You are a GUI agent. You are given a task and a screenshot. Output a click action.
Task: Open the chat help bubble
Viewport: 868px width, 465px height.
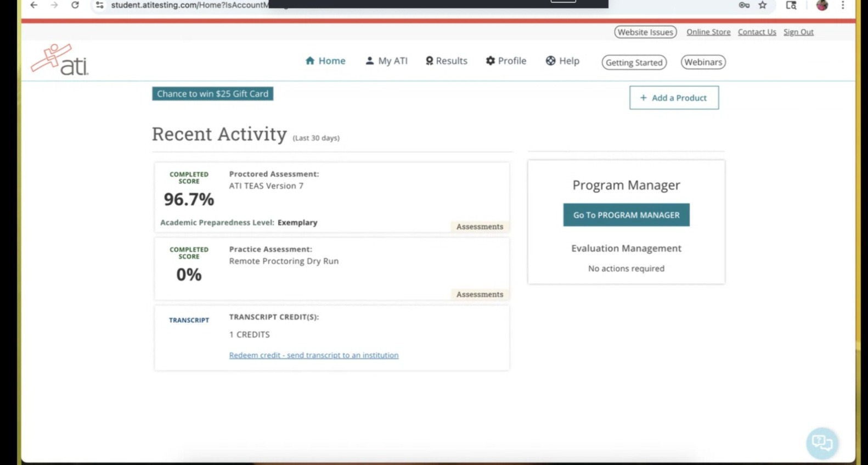coord(822,442)
